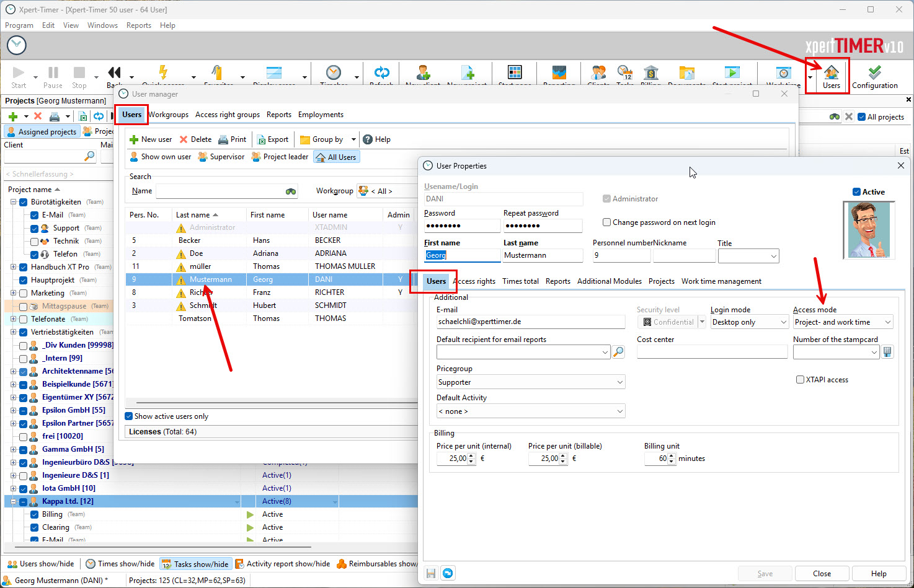The image size is (914, 588).
Task: Increase Billing unit minutes with up arrow
Action: tap(672, 456)
